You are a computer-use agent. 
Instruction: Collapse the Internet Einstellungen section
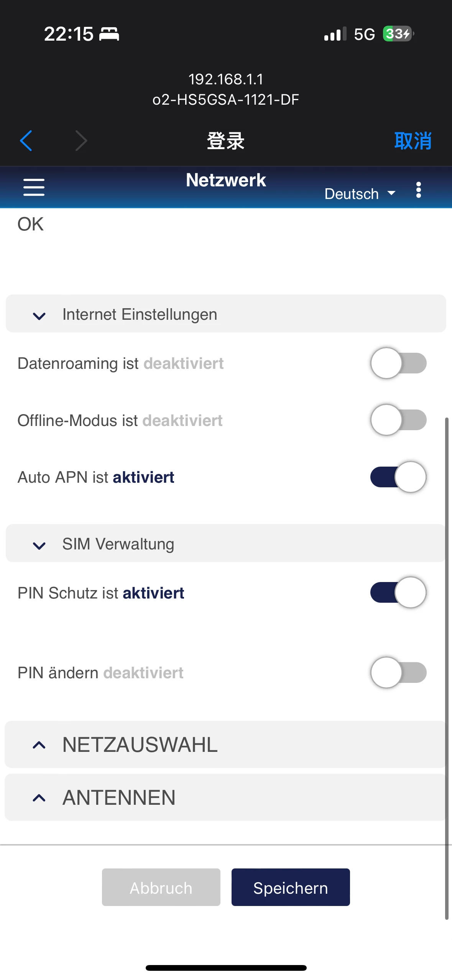point(39,316)
